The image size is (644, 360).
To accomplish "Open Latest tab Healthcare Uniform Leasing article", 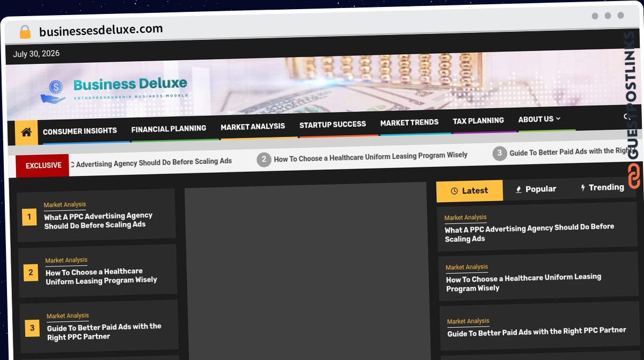I will tap(523, 283).
